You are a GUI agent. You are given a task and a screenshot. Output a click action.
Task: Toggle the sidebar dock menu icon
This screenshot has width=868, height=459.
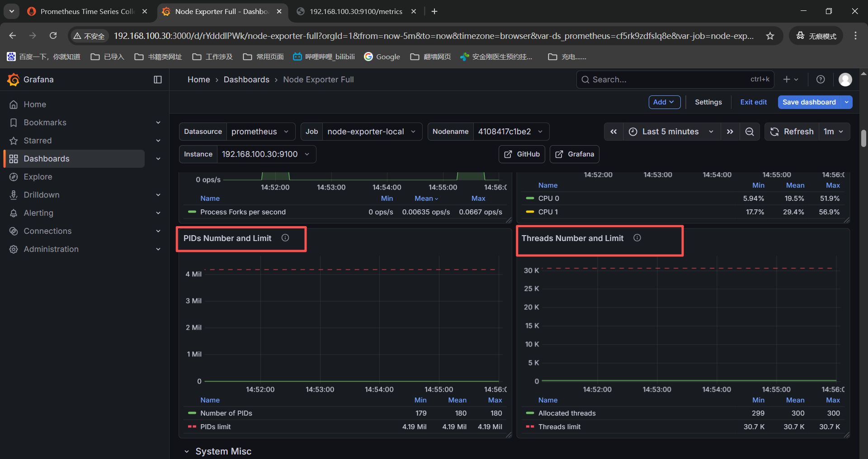(x=158, y=80)
